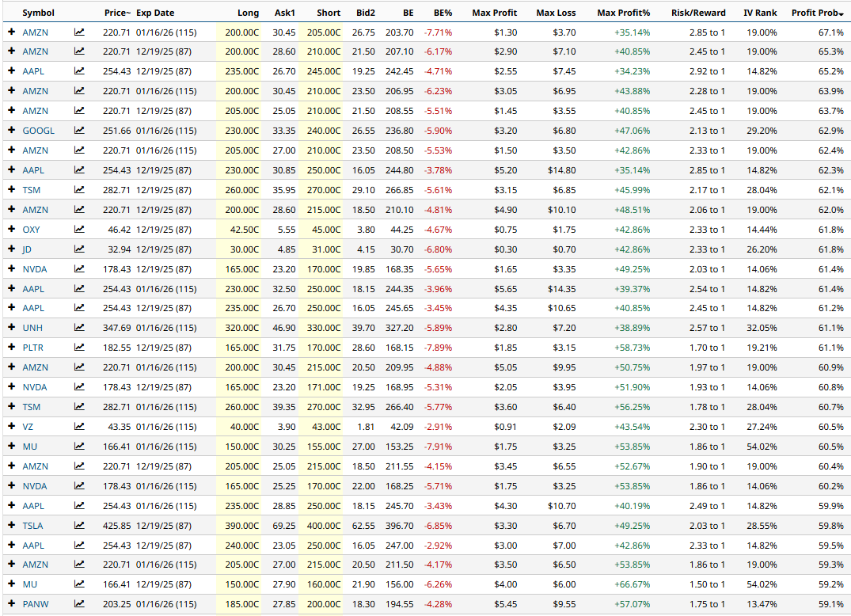Select the 13.47% IV rank cell
851x616 pixels.
pyautogui.click(x=762, y=604)
